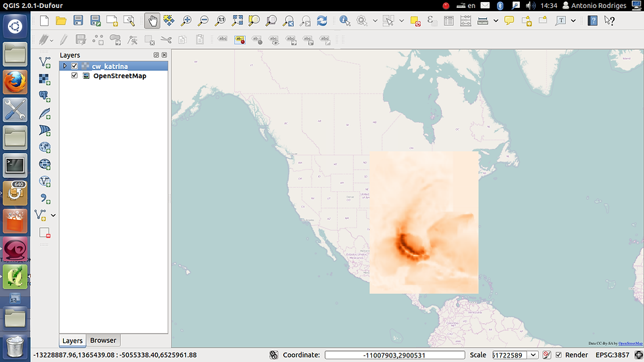The image size is (644, 362).
Task: Zoom to full extent
Action: pyautogui.click(x=237, y=20)
